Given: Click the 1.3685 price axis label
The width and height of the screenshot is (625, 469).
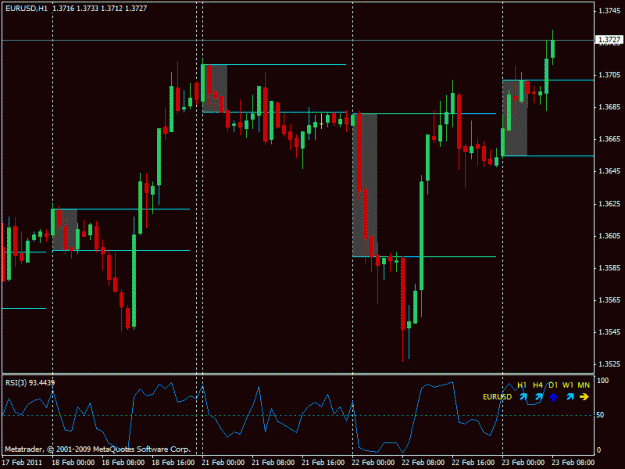Looking at the screenshot, I should [609, 107].
